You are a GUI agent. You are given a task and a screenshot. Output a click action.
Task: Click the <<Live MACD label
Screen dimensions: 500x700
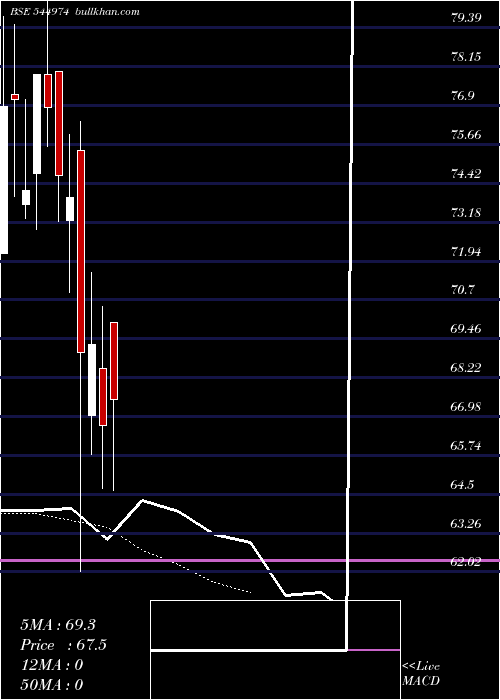[421, 674]
